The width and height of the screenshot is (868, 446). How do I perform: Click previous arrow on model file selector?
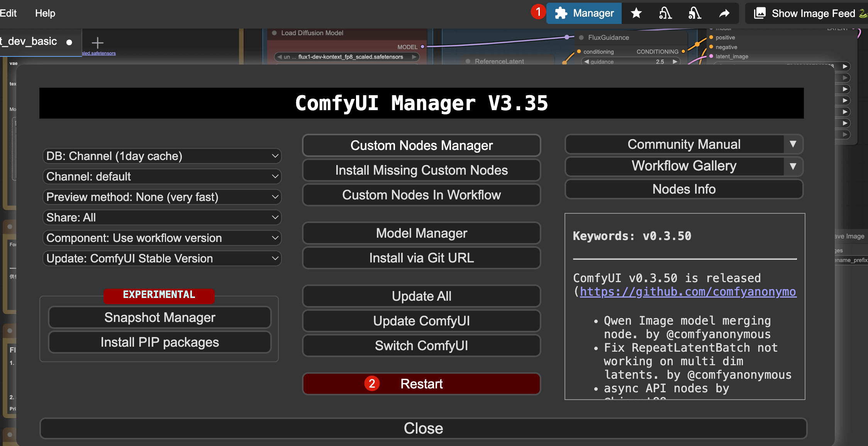279,57
